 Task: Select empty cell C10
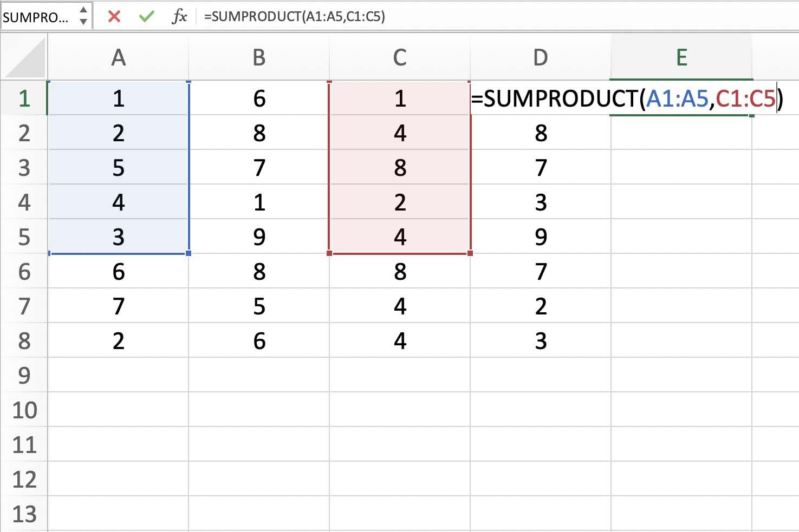pos(400,410)
